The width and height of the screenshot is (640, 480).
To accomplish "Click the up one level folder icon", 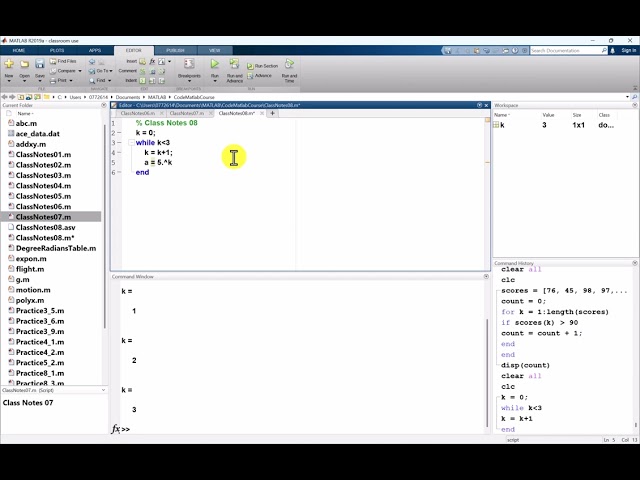I will 21,97.
